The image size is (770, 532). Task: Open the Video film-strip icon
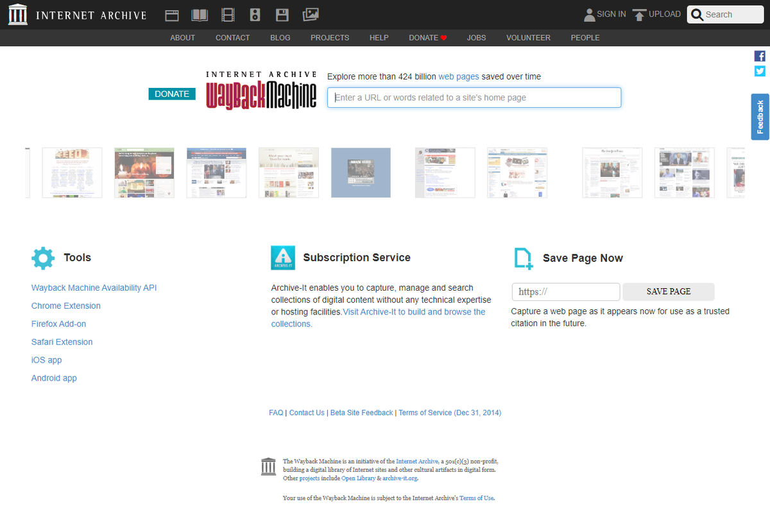[x=228, y=15]
